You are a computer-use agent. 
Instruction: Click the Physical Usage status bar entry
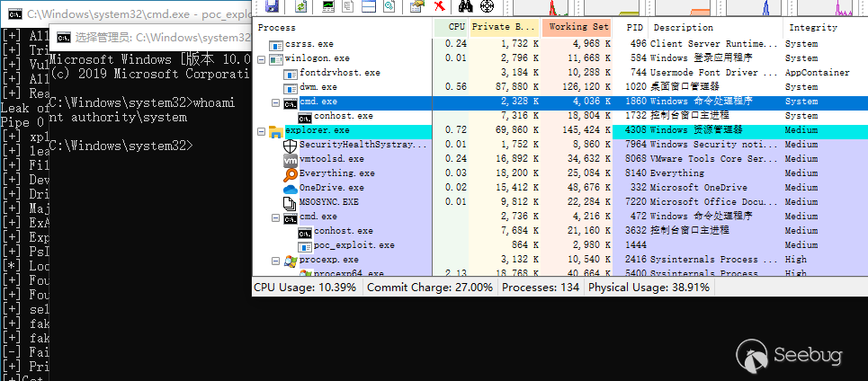[649, 288]
